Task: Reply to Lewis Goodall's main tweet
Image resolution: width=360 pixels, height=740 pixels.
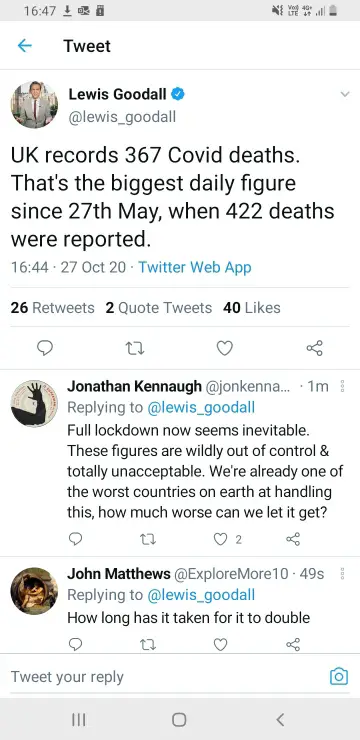Action: [44, 348]
